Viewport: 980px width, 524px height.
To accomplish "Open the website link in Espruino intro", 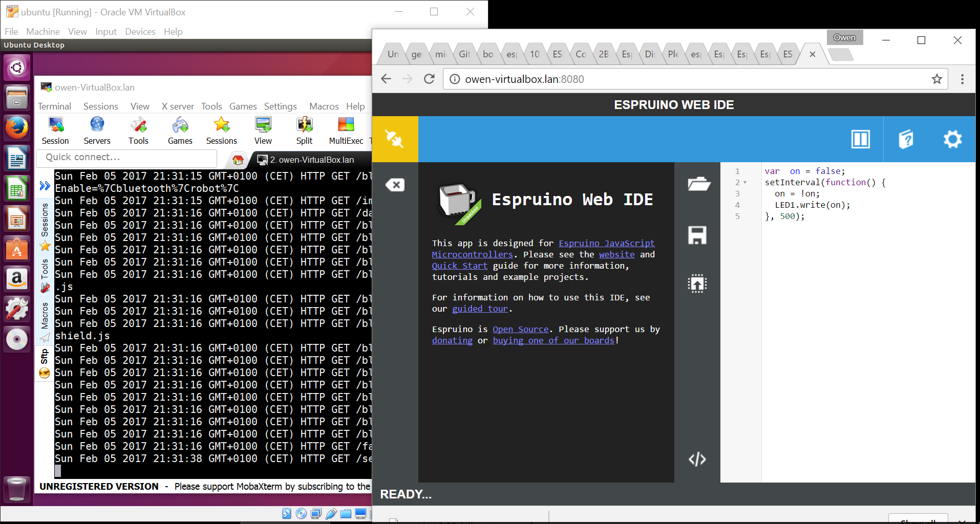I will (x=616, y=254).
